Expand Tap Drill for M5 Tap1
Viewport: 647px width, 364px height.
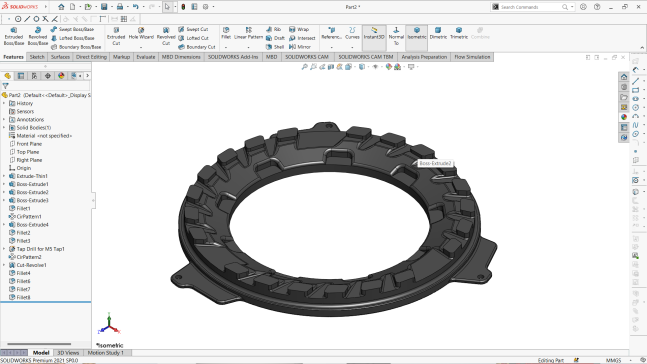pyautogui.click(x=4, y=249)
